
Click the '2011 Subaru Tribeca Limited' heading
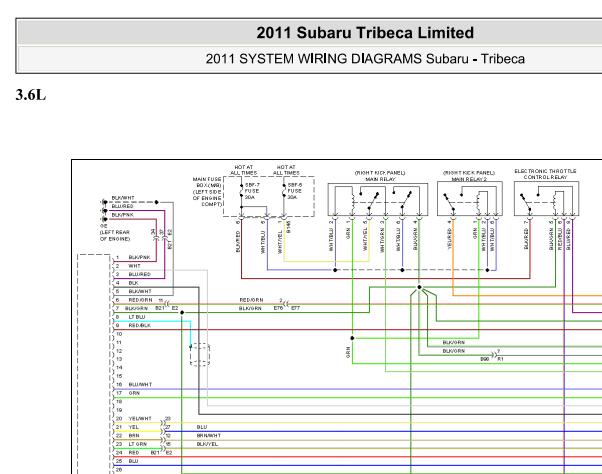pos(365,33)
